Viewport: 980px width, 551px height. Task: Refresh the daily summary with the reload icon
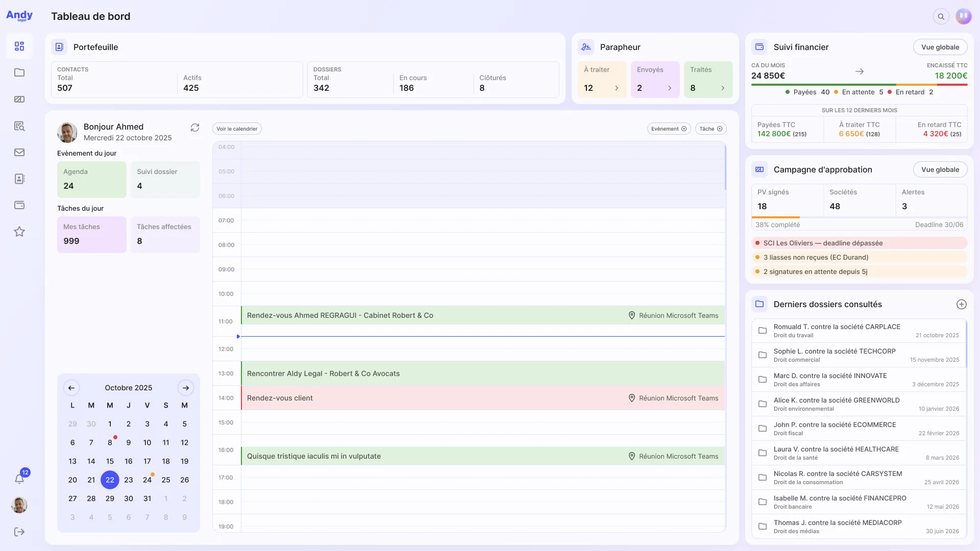194,128
